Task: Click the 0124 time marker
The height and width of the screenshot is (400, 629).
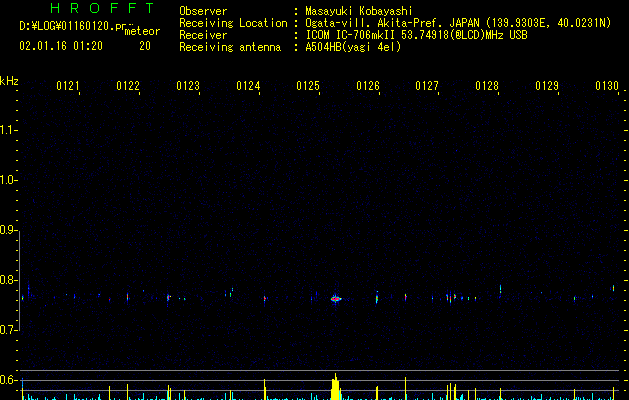Action: click(248, 86)
